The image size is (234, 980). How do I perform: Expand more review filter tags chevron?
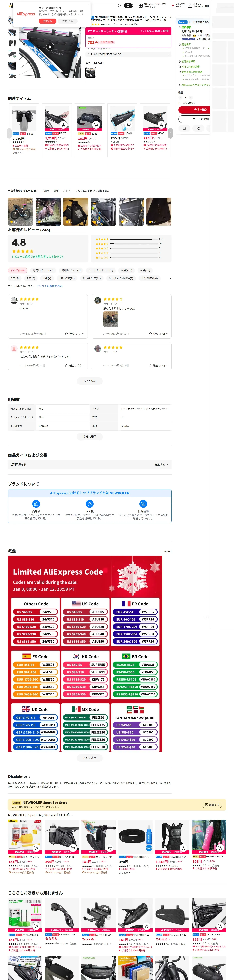[170, 278]
